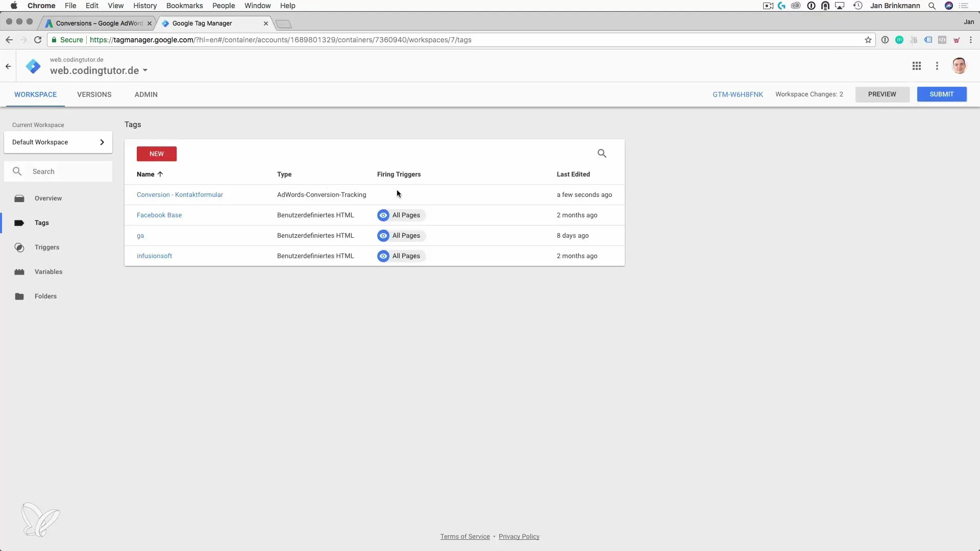Open the notification center icon
This screenshot has width=980, height=551.
(x=964, y=6)
